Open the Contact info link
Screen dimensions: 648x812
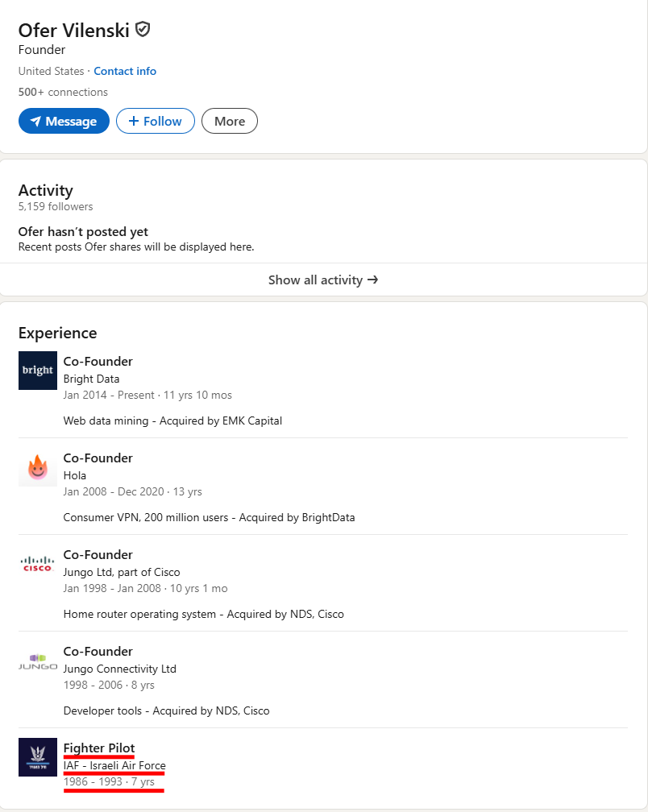pyautogui.click(x=125, y=71)
